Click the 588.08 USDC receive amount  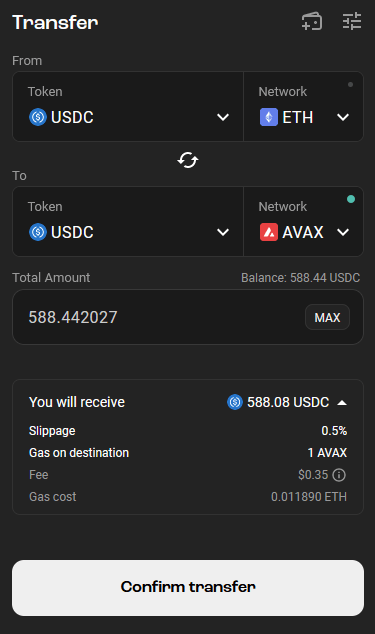pyautogui.click(x=288, y=402)
